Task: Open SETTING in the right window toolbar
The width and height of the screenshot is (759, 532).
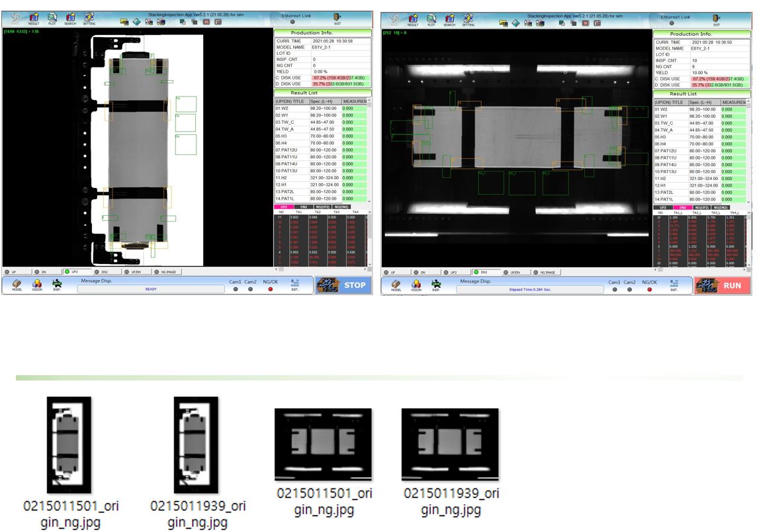Action: pyautogui.click(x=469, y=20)
